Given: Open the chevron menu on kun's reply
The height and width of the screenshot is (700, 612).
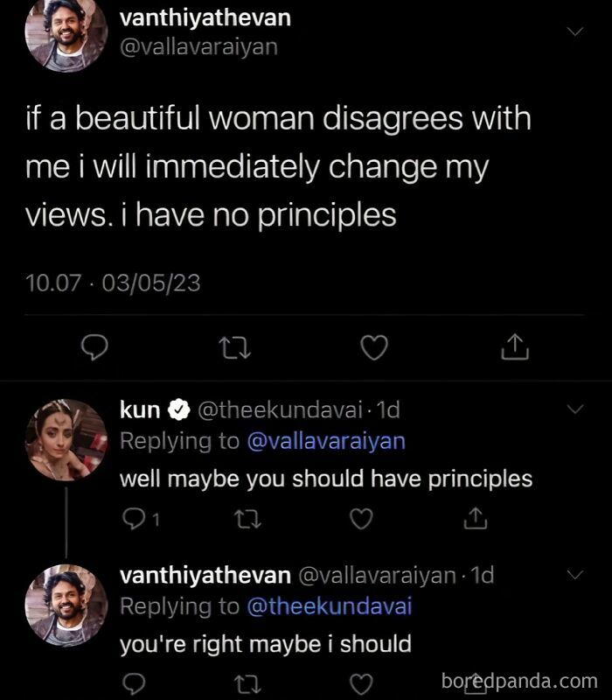Looking at the screenshot, I should click(575, 406).
